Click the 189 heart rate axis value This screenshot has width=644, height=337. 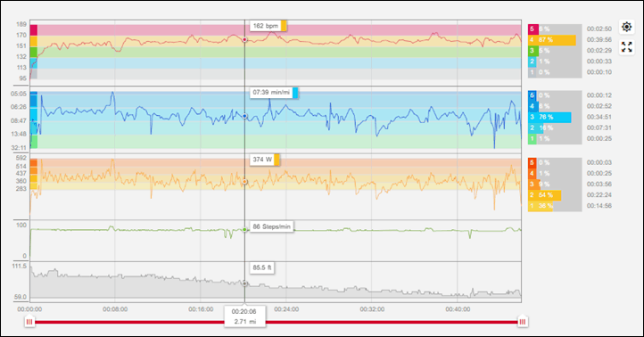coord(21,25)
